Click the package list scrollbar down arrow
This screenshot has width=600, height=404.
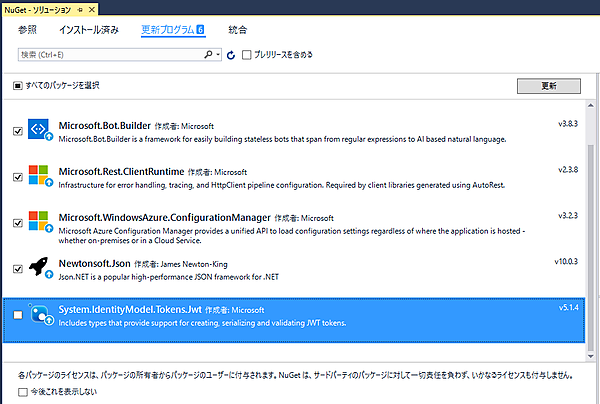click(x=590, y=356)
